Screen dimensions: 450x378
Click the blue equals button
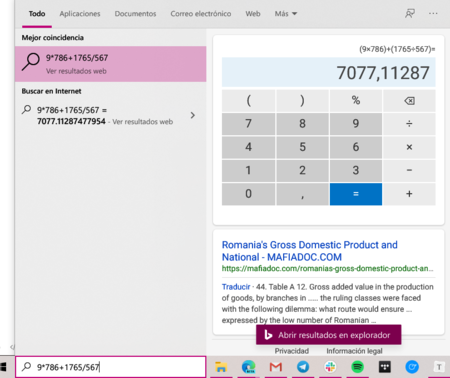(x=356, y=194)
